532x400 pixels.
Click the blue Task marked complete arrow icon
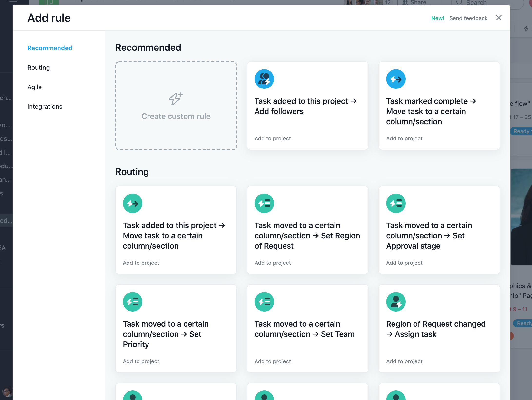pos(396,79)
